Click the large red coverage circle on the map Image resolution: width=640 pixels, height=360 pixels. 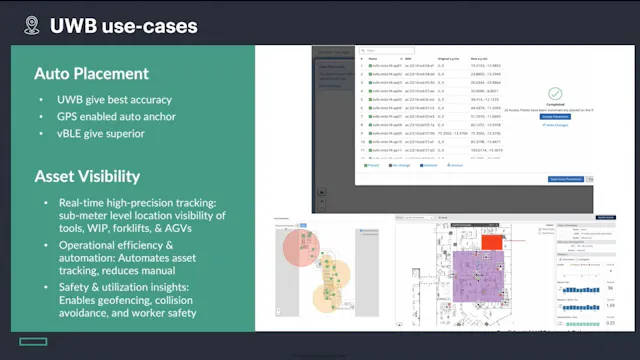[x=301, y=248]
